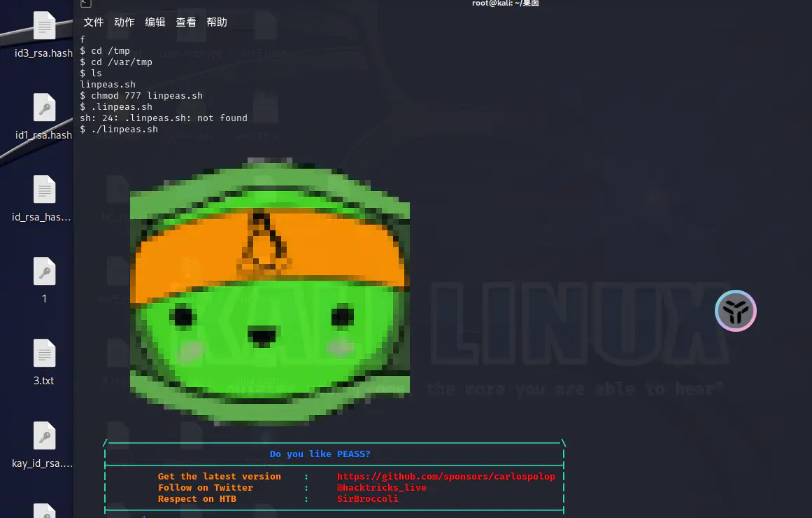Select the 3.txt desktop file icon
Image resolution: width=812 pixels, height=518 pixels.
point(45,353)
